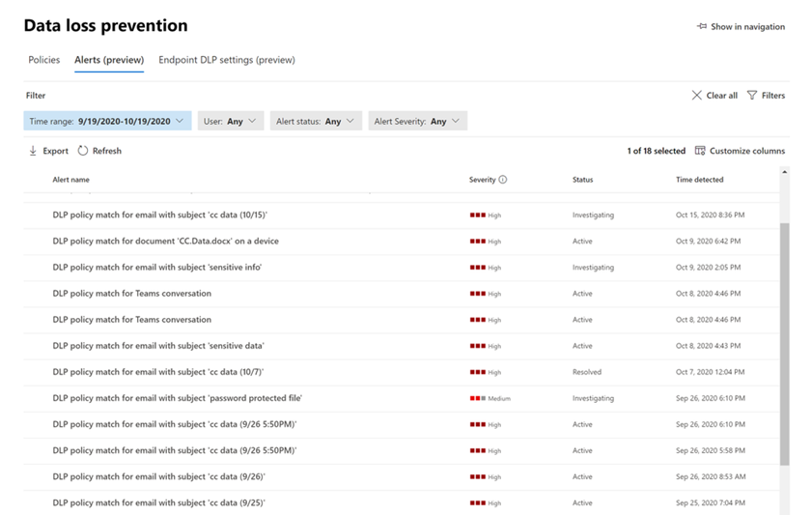Click the Customize columns icon
This screenshot has width=812, height=515.
tap(700, 151)
